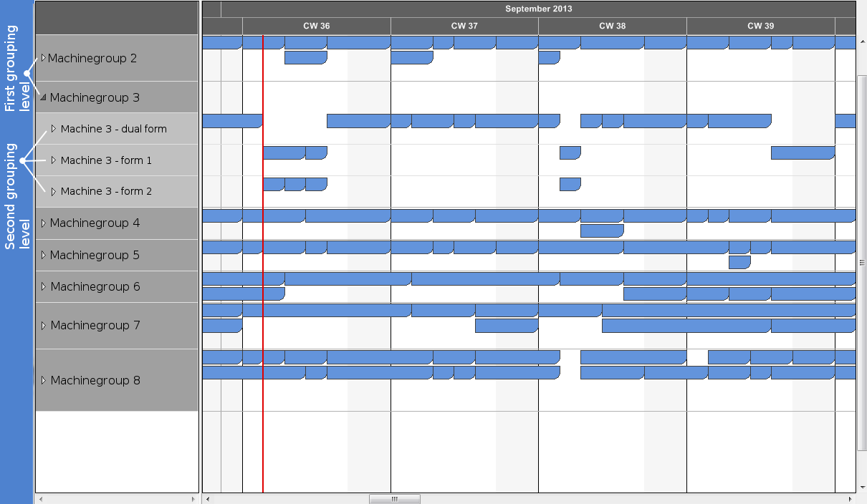Viewport: 867px width, 504px height.
Task: Expand the Machinegroup 2 row
Action: click(43, 58)
